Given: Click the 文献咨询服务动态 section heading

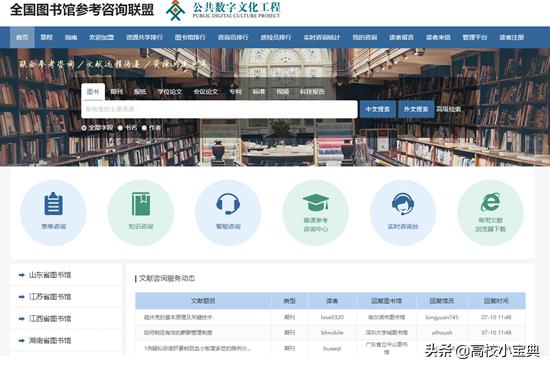Looking at the screenshot, I should pyautogui.click(x=167, y=279).
